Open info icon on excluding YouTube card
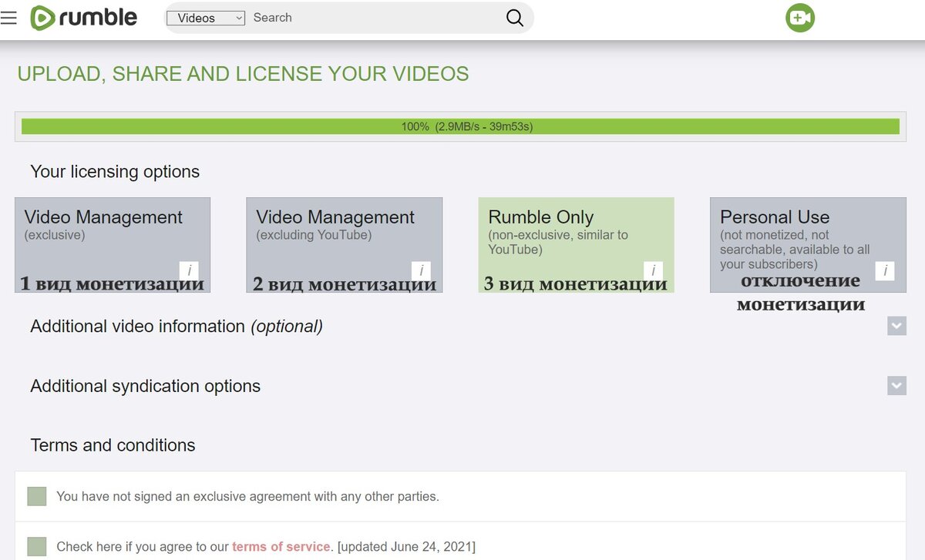Viewport: 925px width, 560px height. point(421,271)
